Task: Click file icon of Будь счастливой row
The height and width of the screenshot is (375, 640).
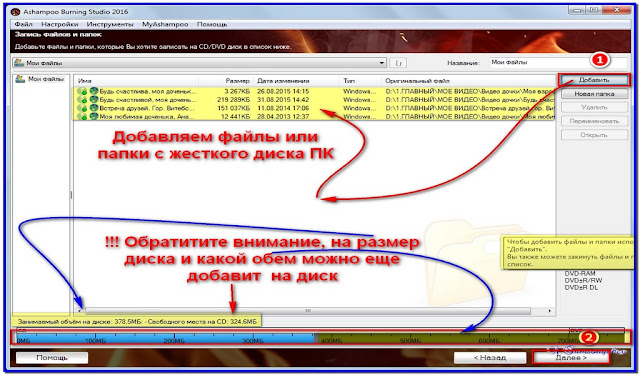Action: [x=94, y=100]
